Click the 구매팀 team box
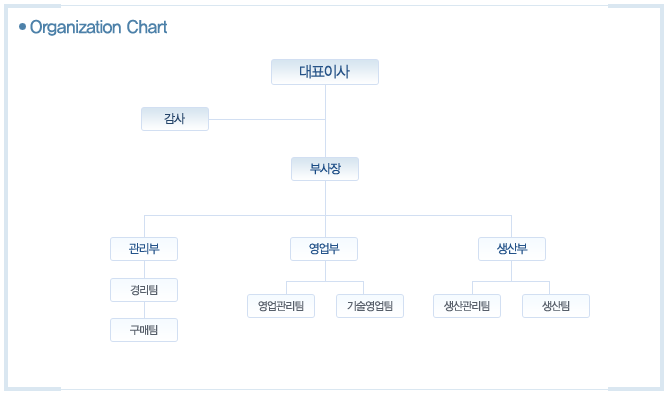The image size is (669, 396). (x=144, y=330)
